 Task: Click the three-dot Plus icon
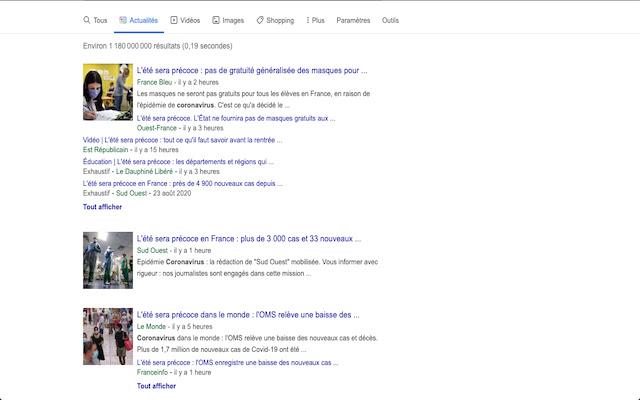(306, 20)
